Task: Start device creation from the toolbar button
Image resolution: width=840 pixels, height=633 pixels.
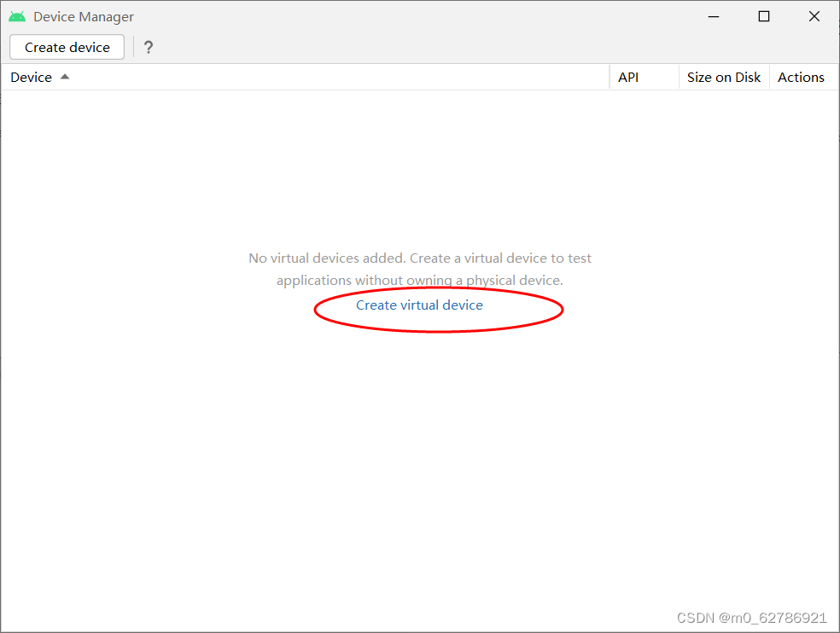Action: click(66, 47)
